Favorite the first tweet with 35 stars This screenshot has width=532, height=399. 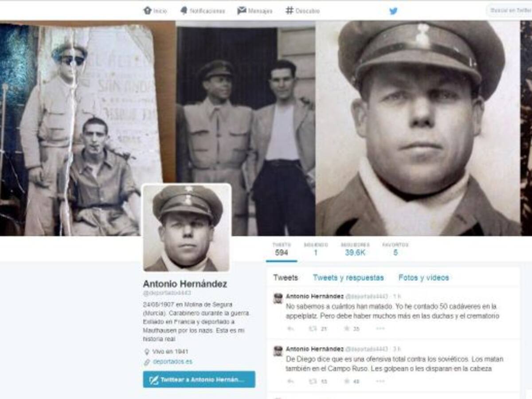351,329
